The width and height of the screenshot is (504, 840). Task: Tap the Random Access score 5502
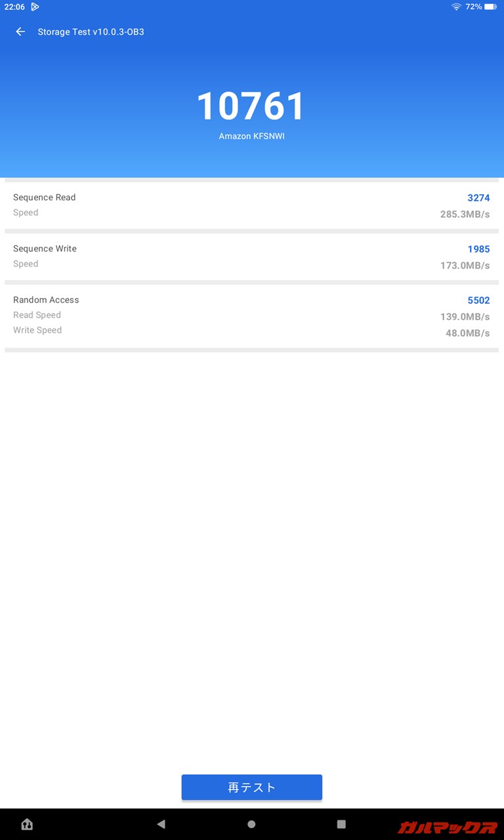click(478, 300)
